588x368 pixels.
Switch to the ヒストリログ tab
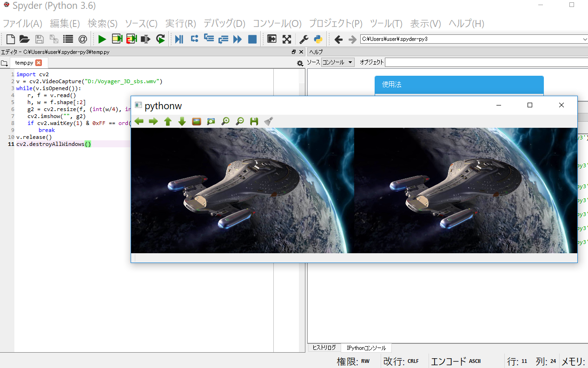pos(324,348)
